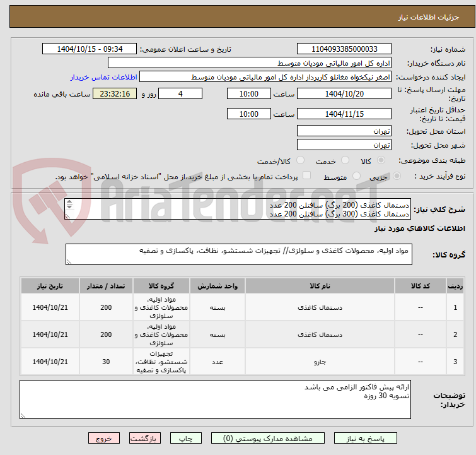Click the بازگشت back button
Image resolution: width=476 pixels, height=455 pixels.
tap(145, 439)
